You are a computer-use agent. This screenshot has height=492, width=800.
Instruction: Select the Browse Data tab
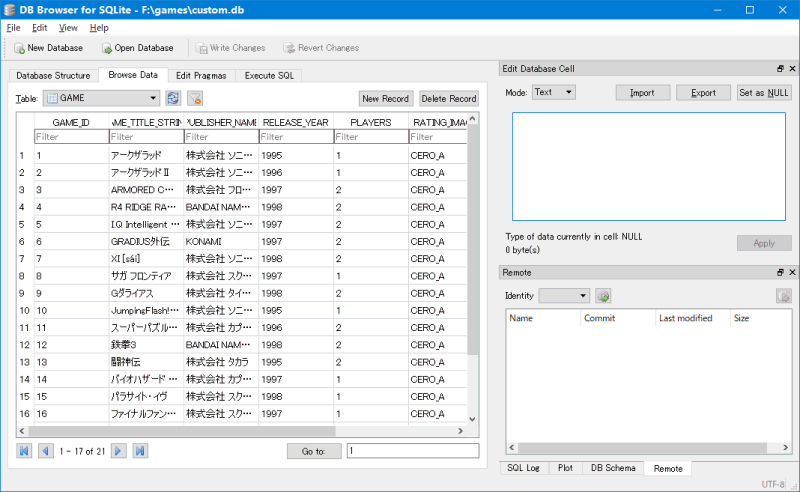click(x=133, y=75)
